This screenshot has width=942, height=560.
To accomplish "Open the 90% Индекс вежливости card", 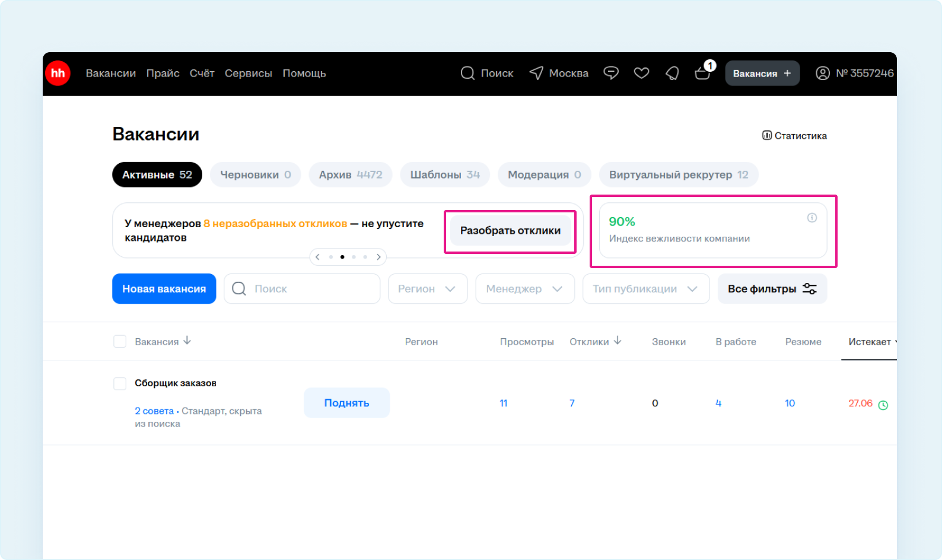I will [713, 230].
